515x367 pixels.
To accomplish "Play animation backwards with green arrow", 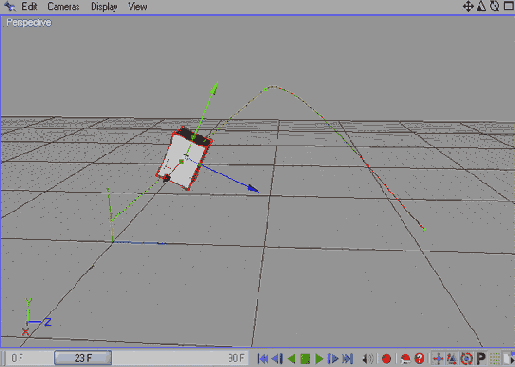I will pos(291,359).
